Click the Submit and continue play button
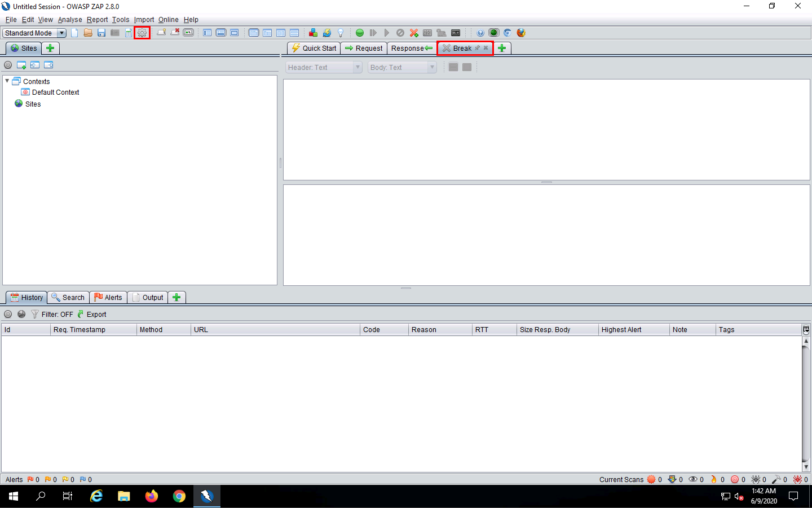Viewport: 812px width, 508px height. tap(386, 33)
